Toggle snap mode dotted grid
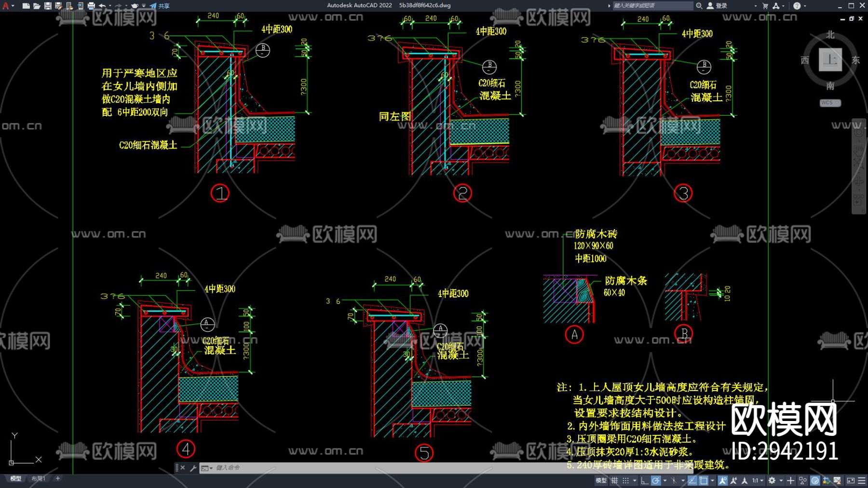This screenshot has width=868, height=488. [625, 480]
